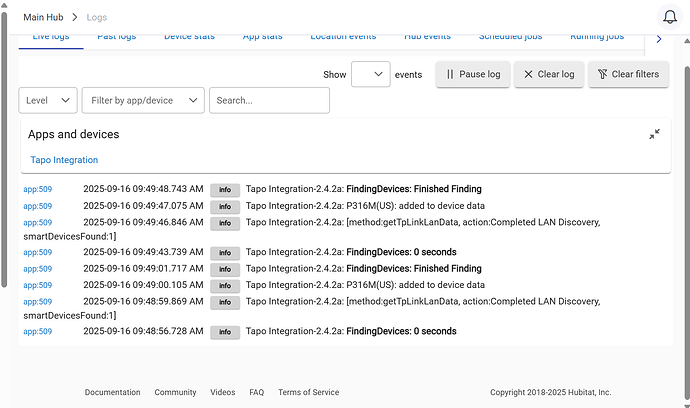This screenshot has height=408, width=690.
Task: Select message at 09:49:43.739 'FindingDevices: 0 seconds'
Action: click(x=401, y=252)
